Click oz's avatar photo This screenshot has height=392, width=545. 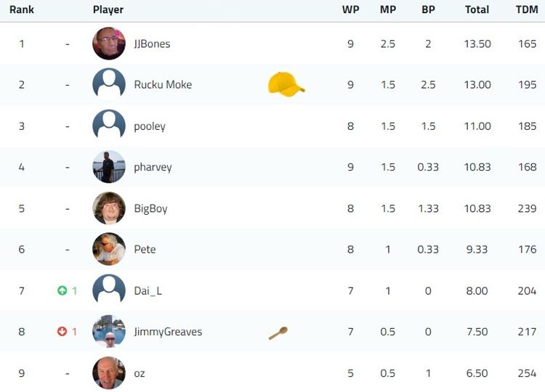tap(109, 373)
